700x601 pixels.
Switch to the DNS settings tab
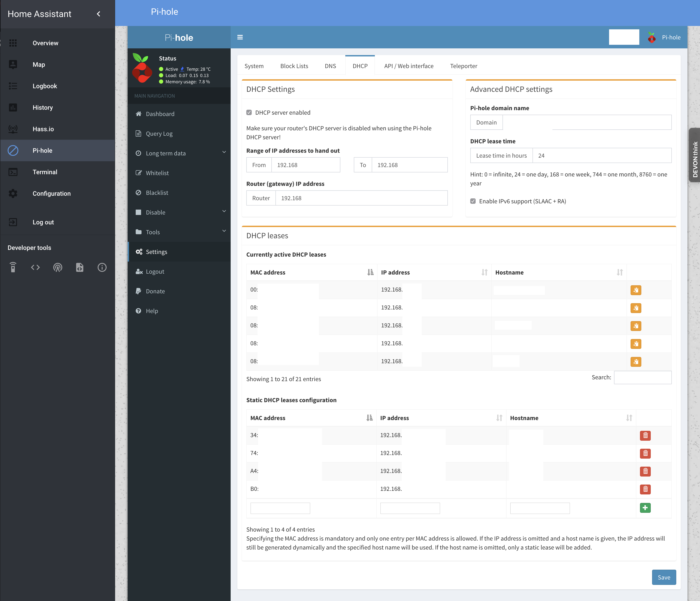[330, 66]
